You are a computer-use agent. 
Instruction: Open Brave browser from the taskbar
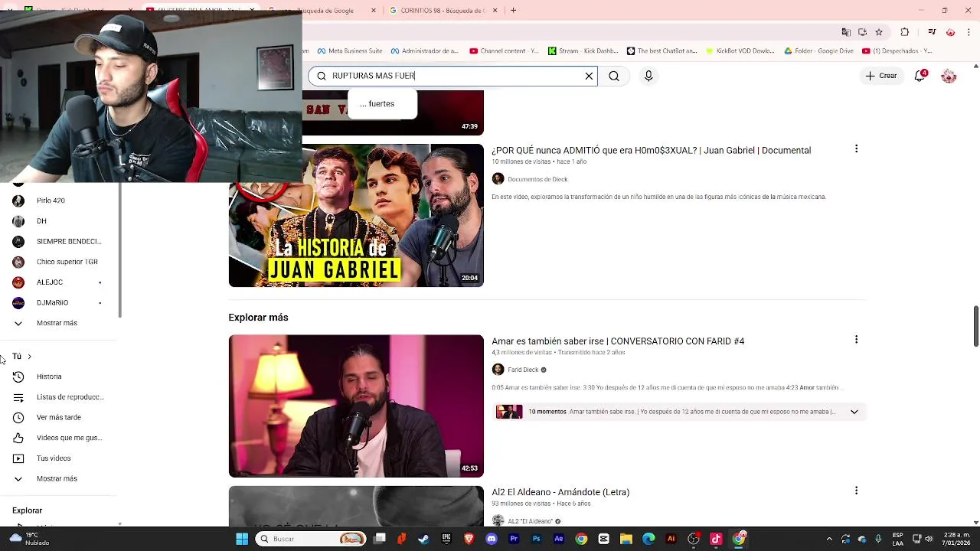(469, 539)
